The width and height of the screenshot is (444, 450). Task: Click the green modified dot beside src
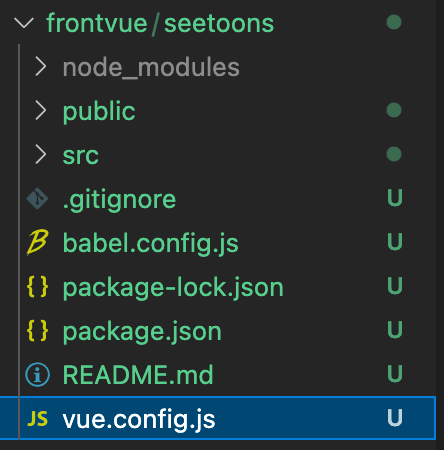click(x=394, y=154)
